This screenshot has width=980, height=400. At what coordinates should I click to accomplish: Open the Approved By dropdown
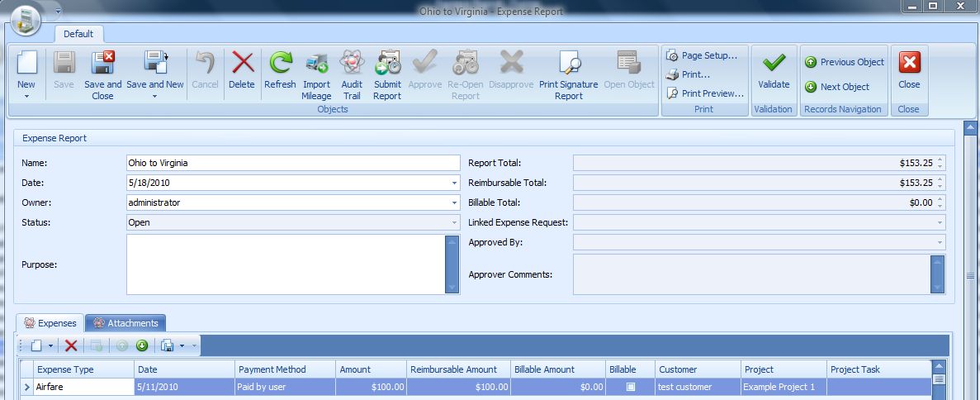click(x=940, y=243)
